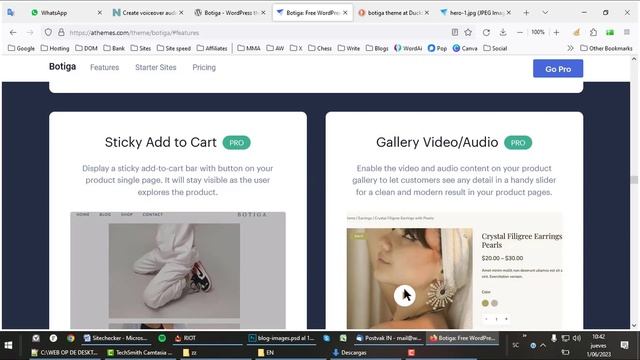Open the Affiliates bookmarks folder
This screenshot has width=640, height=360.
[212, 48]
